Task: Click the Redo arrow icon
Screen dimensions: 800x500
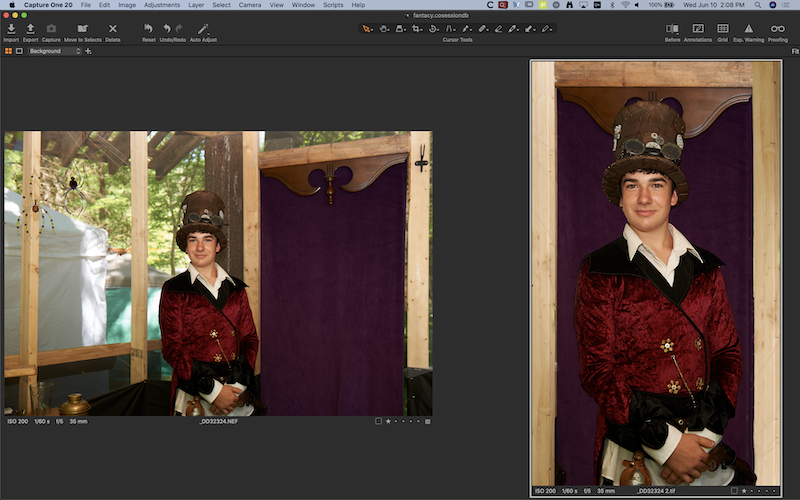Action: click(179, 28)
